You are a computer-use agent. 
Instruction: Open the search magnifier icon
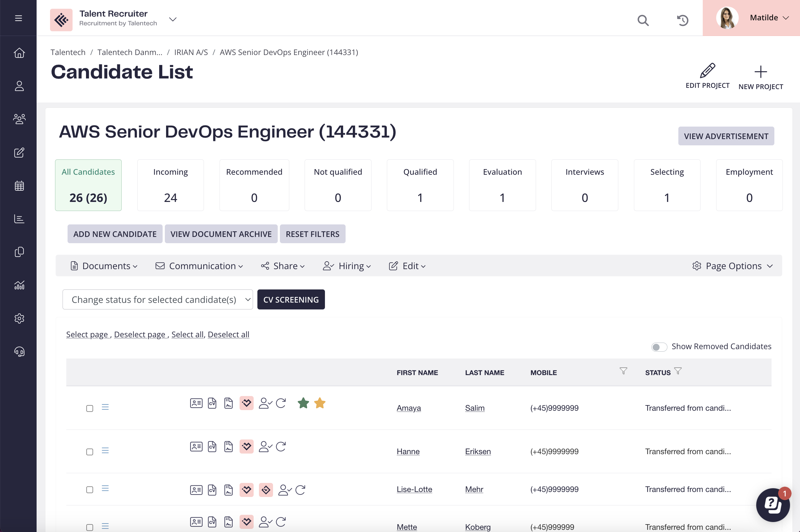pos(642,20)
